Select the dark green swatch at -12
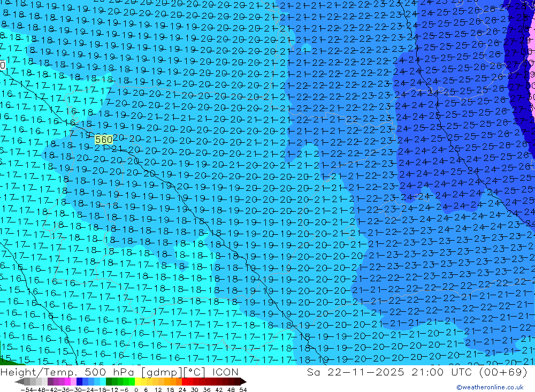Viewport: 535px width, 392px height. pyautogui.click(x=109, y=382)
